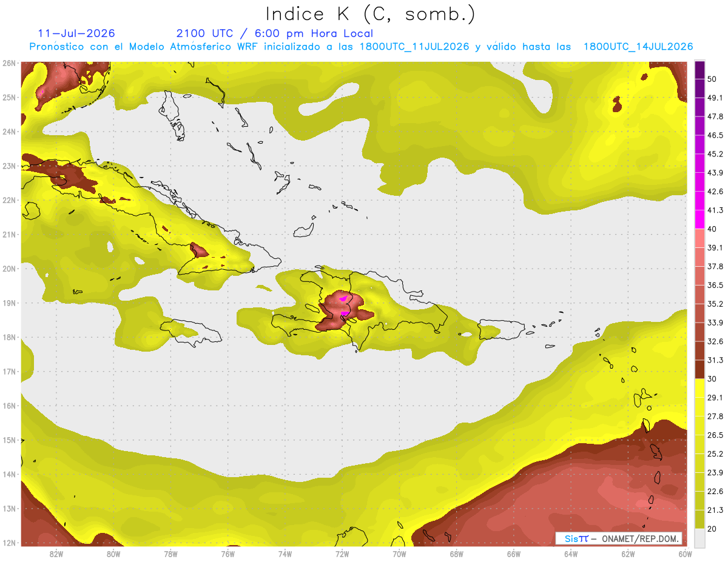Click latitude label '23N'
This screenshot has width=728, height=562.
click(x=9, y=166)
